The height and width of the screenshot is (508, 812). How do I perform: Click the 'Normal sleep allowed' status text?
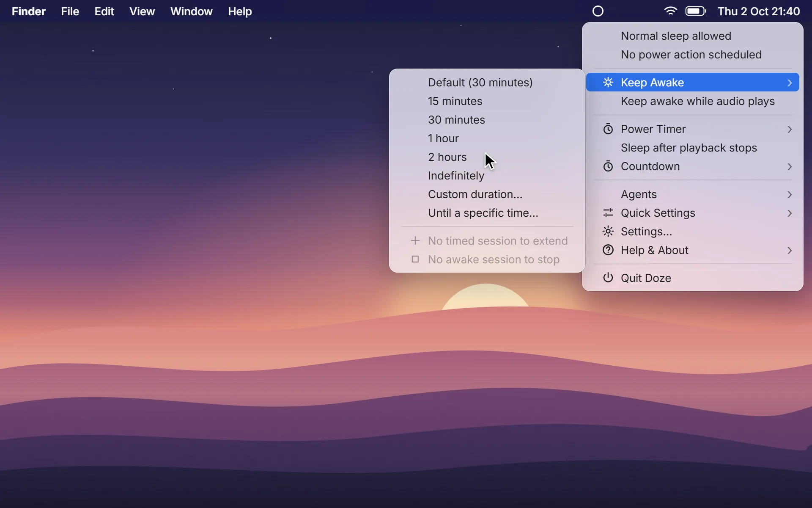pyautogui.click(x=676, y=36)
